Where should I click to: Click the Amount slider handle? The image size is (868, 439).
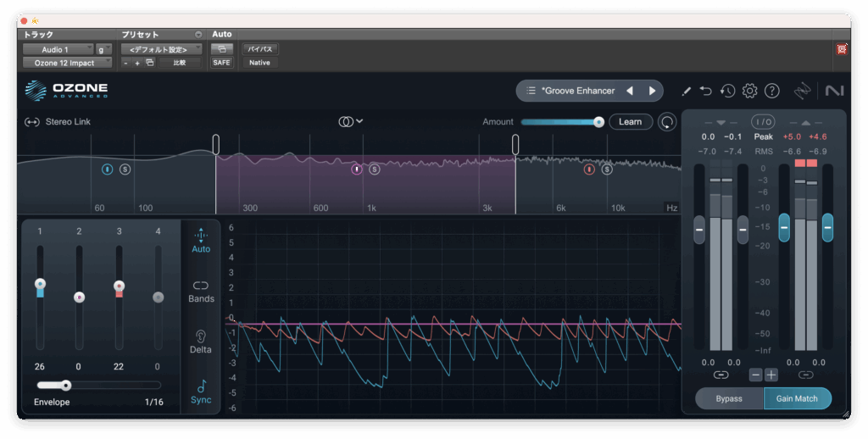(x=599, y=122)
